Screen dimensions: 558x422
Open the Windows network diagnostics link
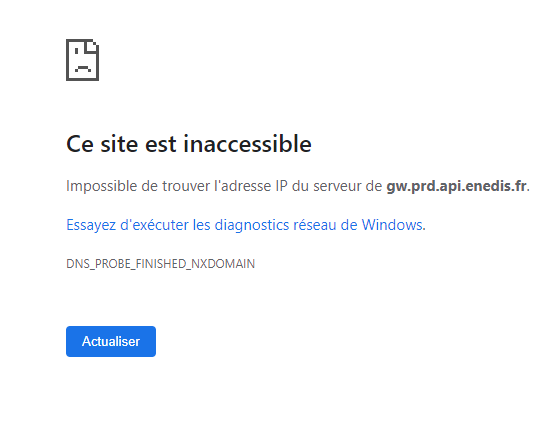click(246, 225)
